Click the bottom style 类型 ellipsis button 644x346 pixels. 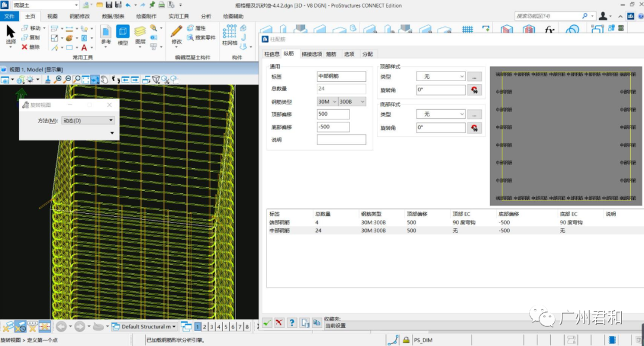click(x=474, y=114)
